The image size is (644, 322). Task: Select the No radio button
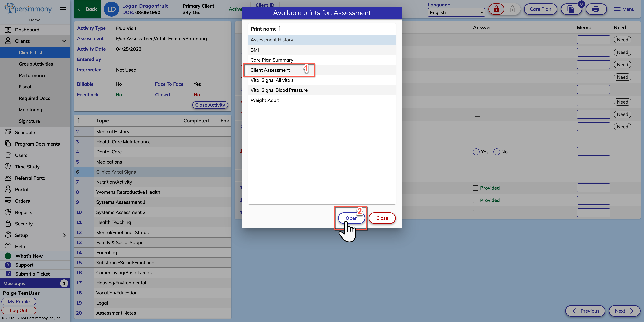pyautogui.click(x=496, y=152)
